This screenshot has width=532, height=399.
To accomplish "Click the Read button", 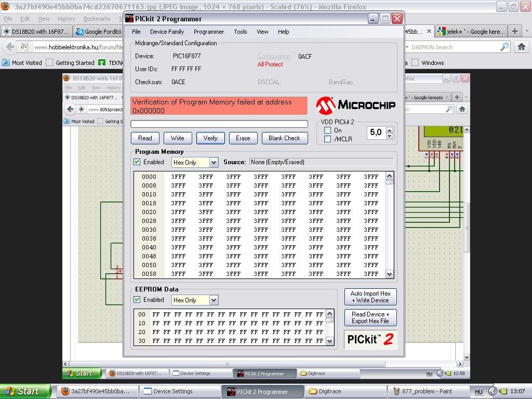I will 145,138.
